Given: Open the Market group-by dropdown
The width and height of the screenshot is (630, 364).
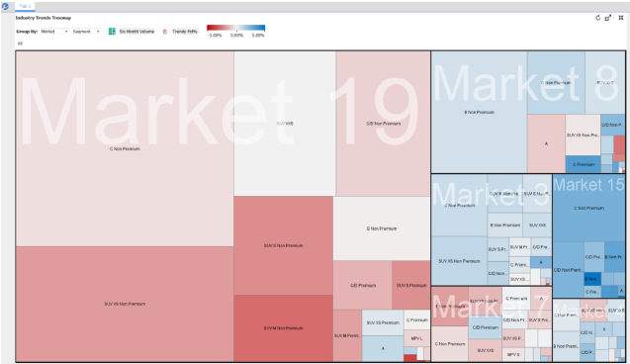Looking at the screenshot, I should 54,32.
